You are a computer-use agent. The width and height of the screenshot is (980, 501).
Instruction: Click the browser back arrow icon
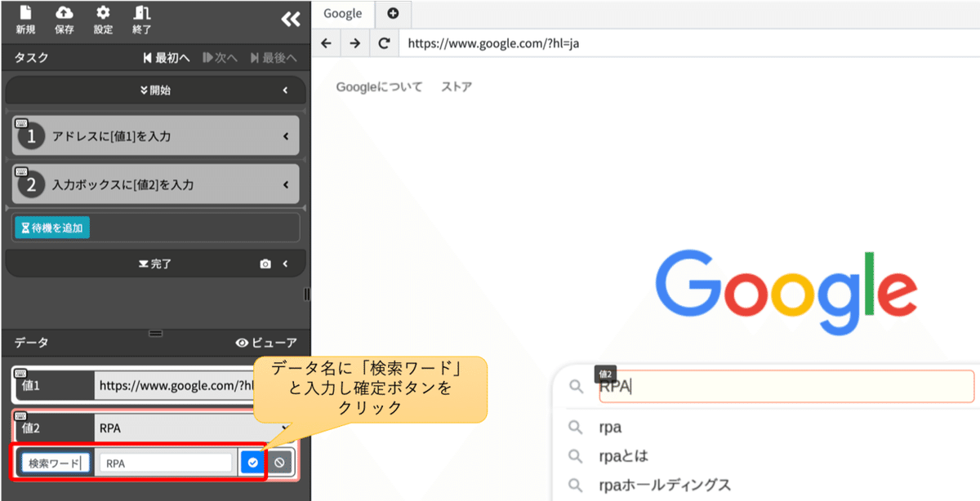(x=326, y=43)
